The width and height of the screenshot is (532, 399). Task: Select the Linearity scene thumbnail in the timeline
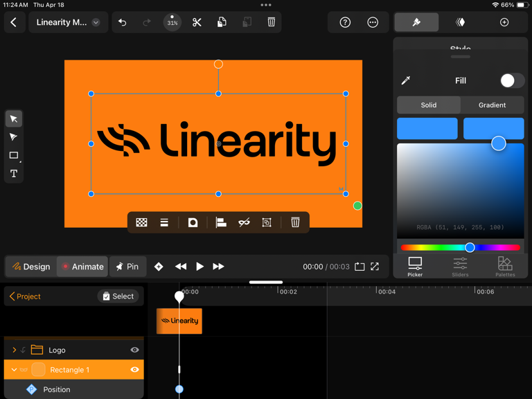[x=179, y=321]
